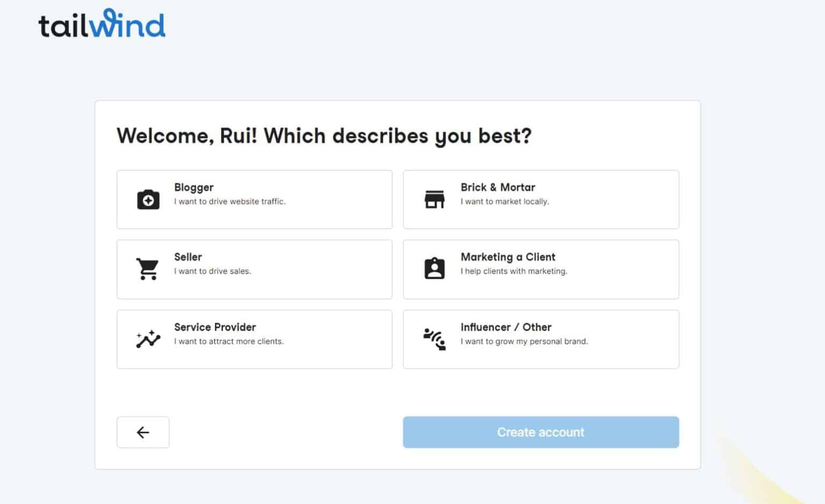Image resolution: width=825 pixels, height=504 pixels.
Task: Click the heading 'Welcome, Rui! Which describes you best?'
Action: click(324, 136)
